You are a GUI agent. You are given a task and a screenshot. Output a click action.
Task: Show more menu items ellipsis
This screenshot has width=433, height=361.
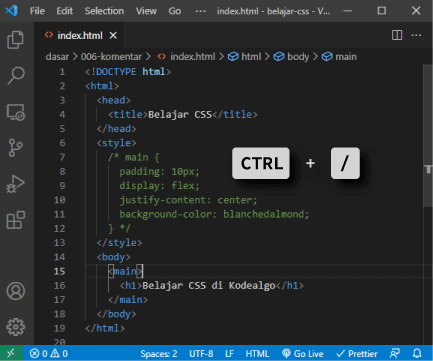200,11
